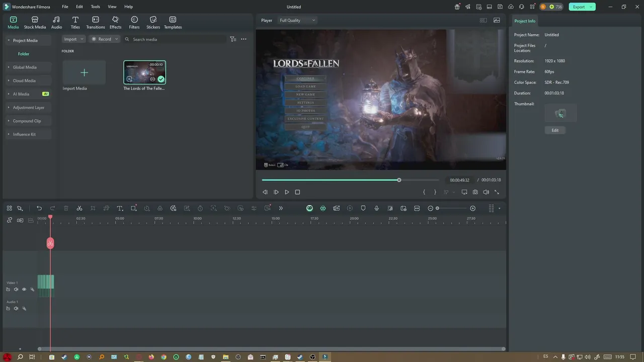Screen dimensions: 644x362
Task: Open the Templates tab
Action: (173, 23)
